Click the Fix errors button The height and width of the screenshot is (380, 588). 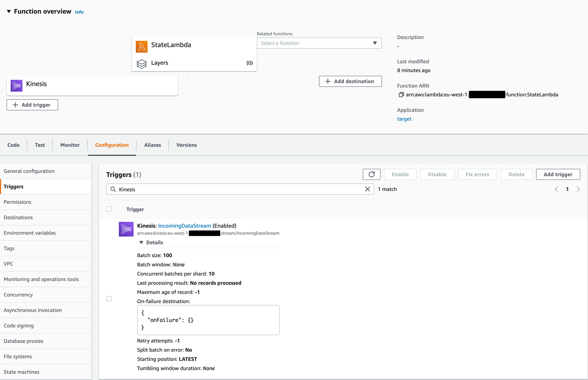(x=477, y=174)
